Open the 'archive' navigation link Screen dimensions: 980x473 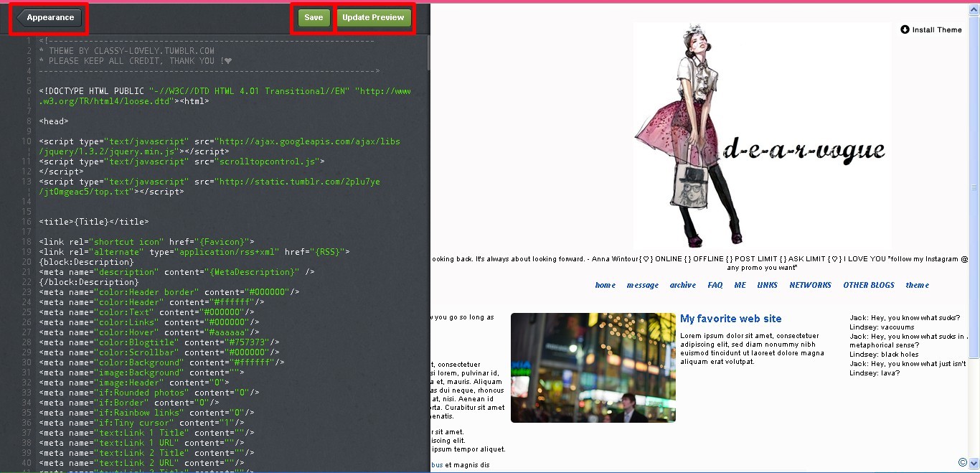(682, 285)
